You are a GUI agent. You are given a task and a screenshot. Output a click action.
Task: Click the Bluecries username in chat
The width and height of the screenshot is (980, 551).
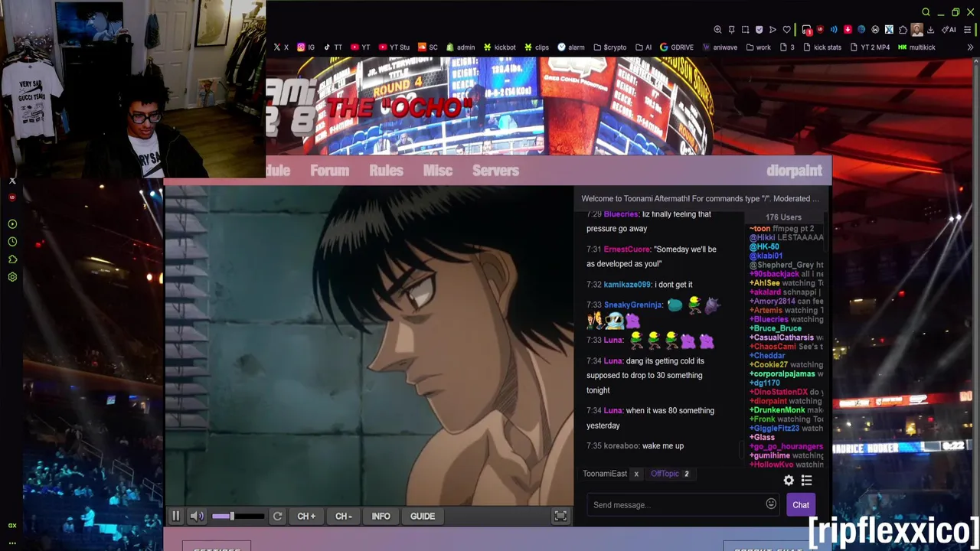click(620, 214)
